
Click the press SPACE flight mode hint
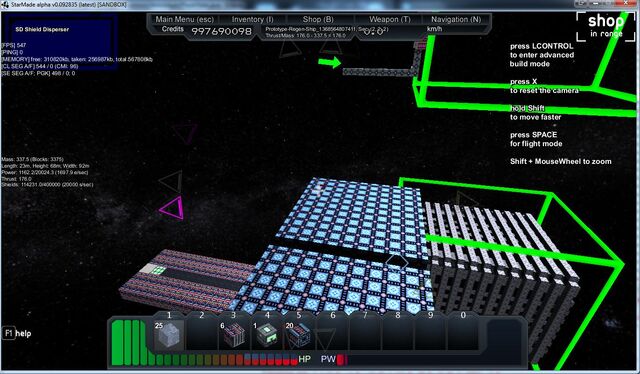coord(536,139)
